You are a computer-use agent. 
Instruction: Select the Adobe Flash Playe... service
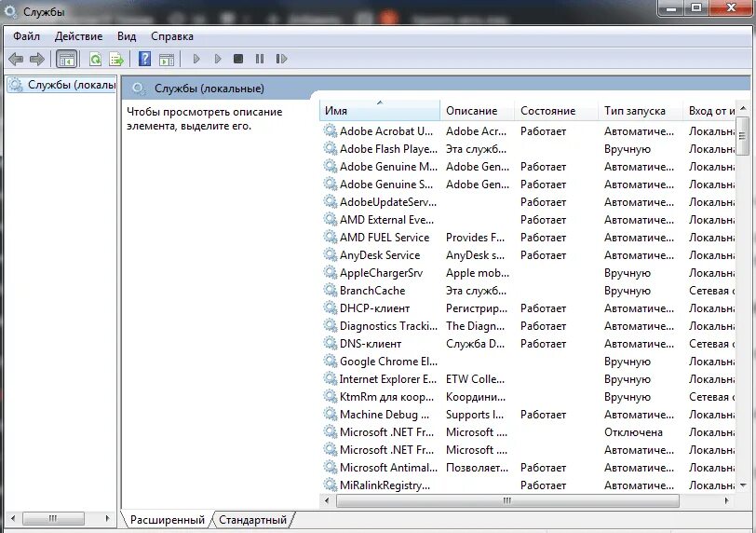tap(388, 148)
